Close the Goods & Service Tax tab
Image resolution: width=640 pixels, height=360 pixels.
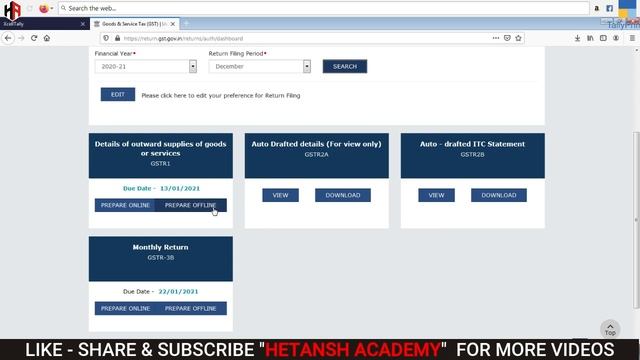coord(173,24)
